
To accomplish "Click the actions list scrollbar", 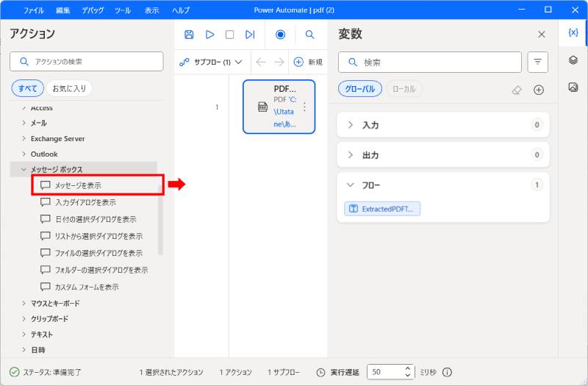I will click(160, 219).
